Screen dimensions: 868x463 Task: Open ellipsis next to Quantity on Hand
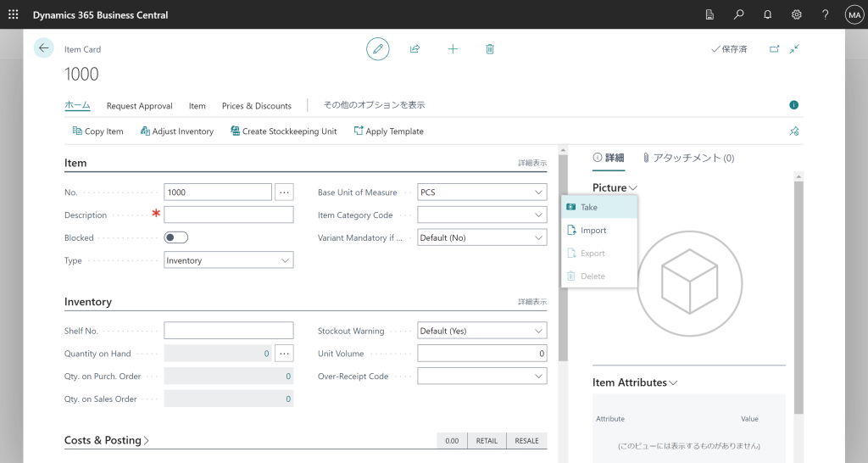[x=284, y=354]
